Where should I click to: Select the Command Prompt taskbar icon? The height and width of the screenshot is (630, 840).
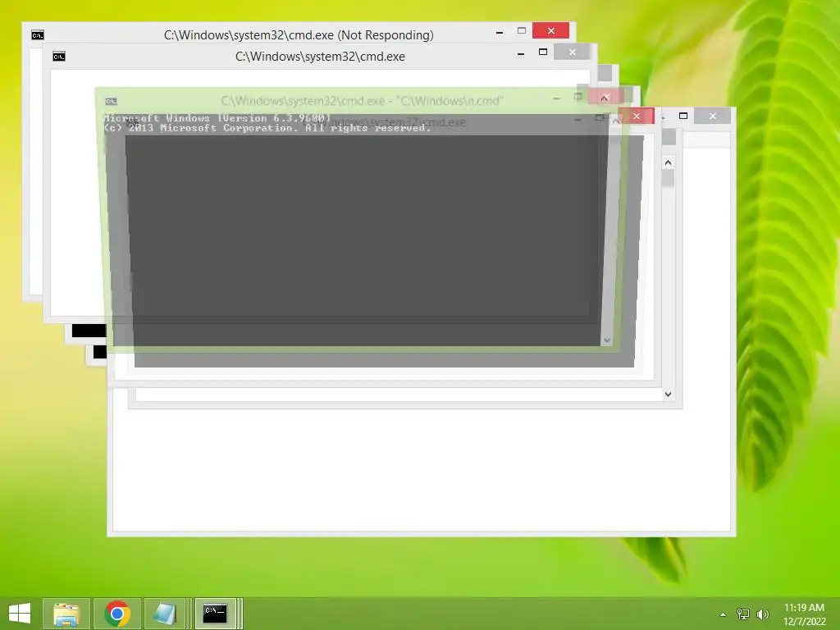(x=216, y=614)
